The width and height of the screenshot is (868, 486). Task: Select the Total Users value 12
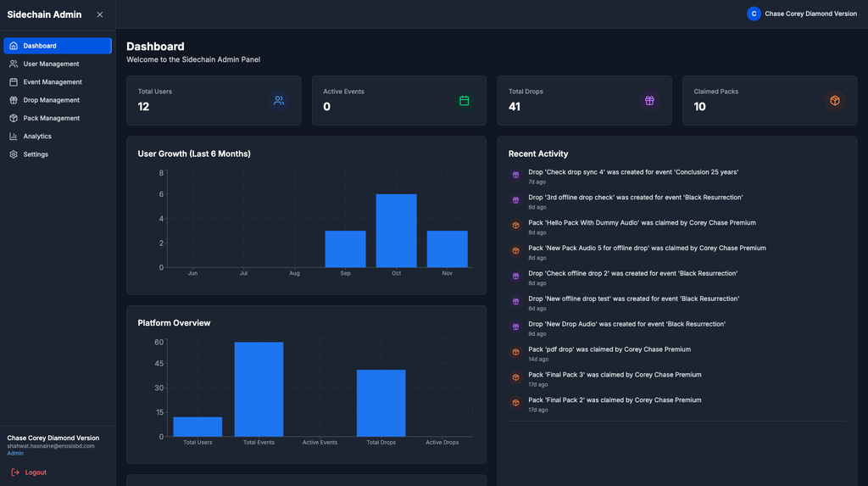143,106
